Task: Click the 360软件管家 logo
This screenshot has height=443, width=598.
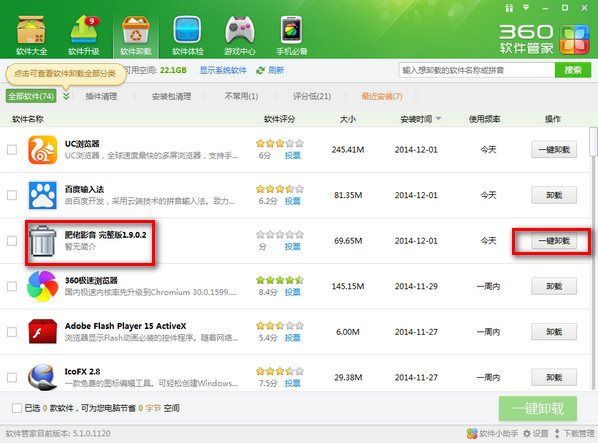Action: tap(544, 39)
